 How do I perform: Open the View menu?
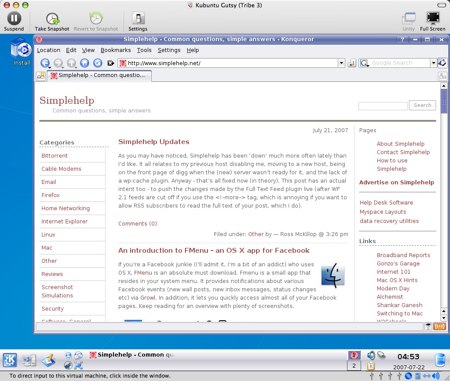88,50
